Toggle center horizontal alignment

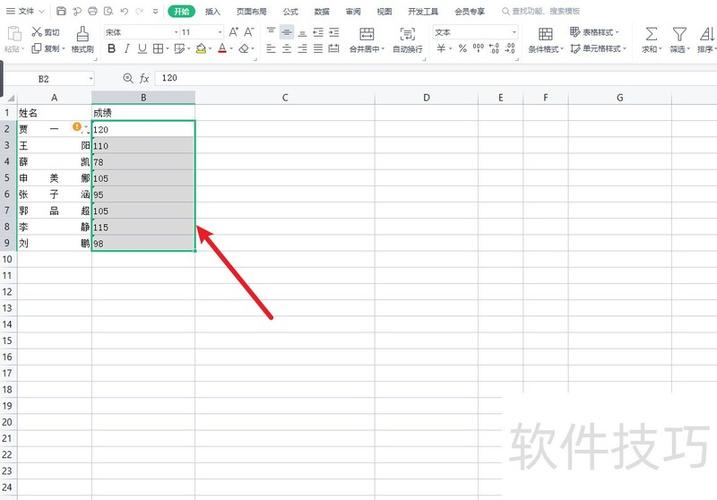287,48
